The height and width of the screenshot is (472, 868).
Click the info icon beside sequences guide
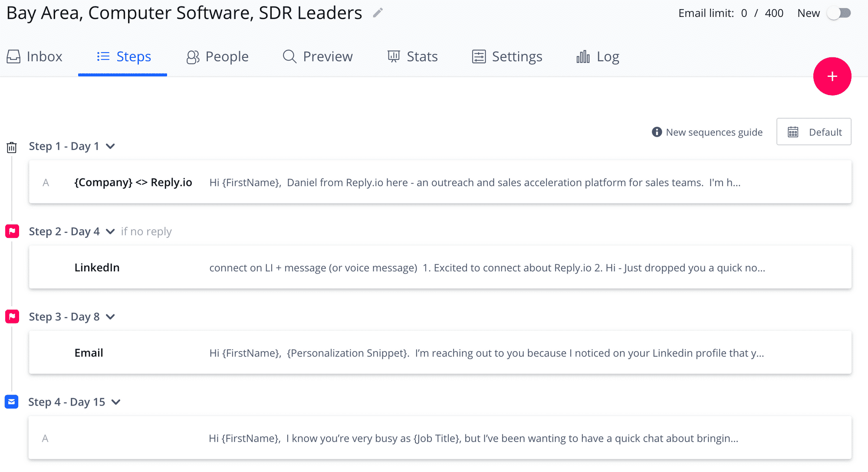657,132
